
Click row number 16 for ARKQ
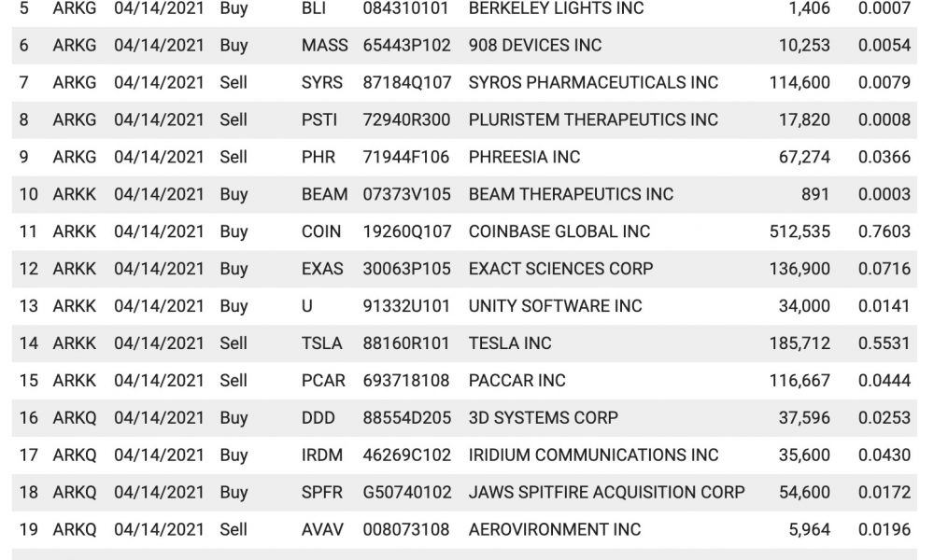(x=29, y=418)
